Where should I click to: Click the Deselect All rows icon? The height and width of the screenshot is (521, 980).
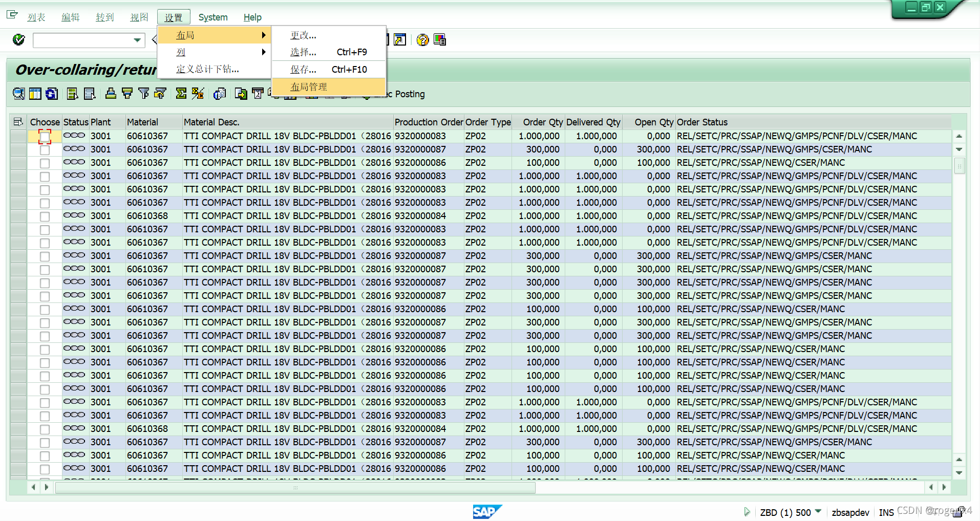pos(90,93)
